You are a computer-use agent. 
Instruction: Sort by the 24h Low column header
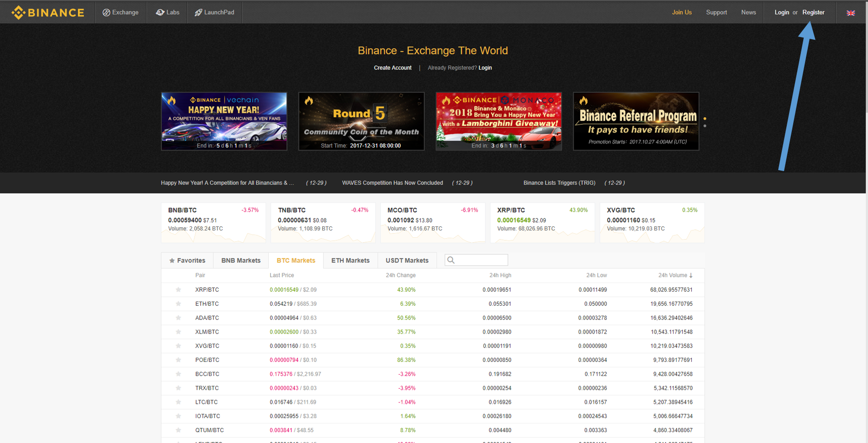(x=596, y=276)
